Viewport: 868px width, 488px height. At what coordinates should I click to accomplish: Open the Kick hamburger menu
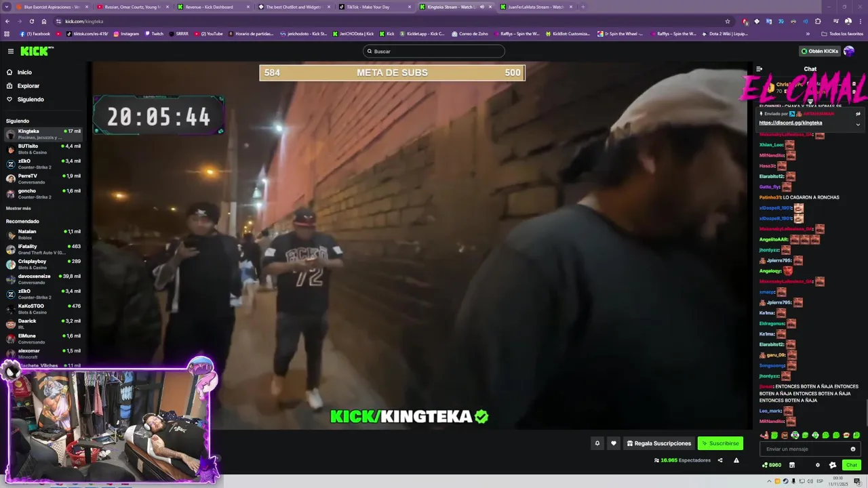[x=10, y=52]
